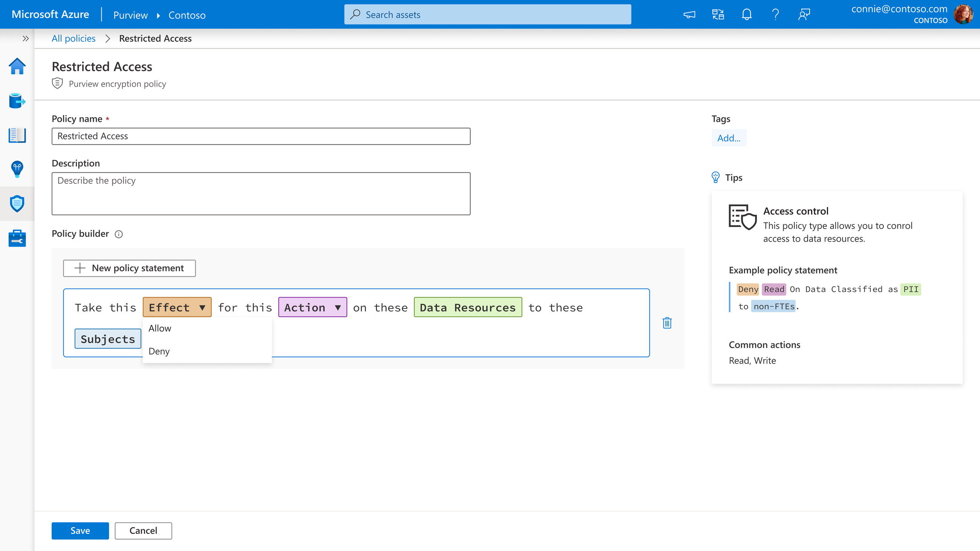Open the feedback person icon
Image resolution: width=980 pixels, height=551 pixels.
pyautogui.click(x=804, y=15)
